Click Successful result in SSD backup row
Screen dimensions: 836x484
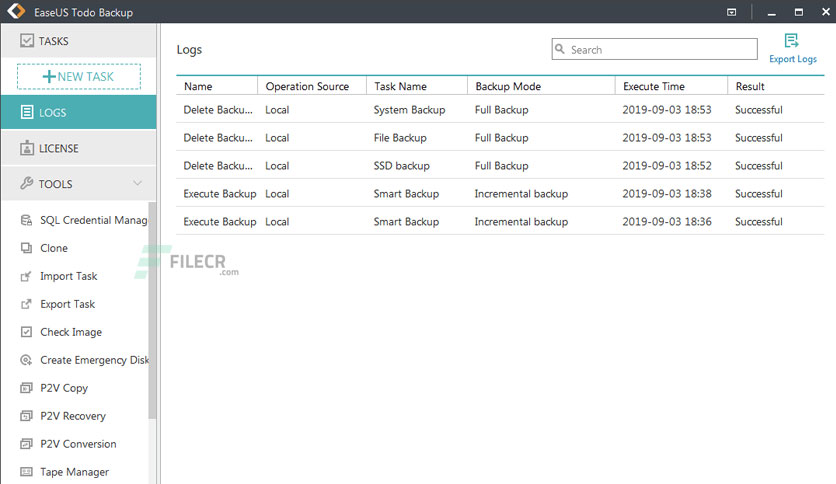click(x=759, y=166)
